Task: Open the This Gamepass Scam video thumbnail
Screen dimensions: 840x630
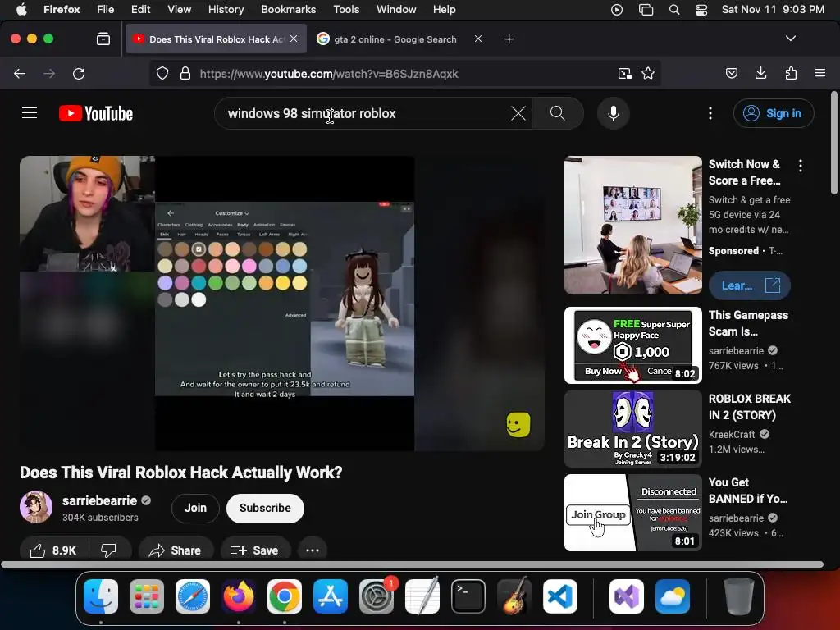Action: [x=633, y=345]
